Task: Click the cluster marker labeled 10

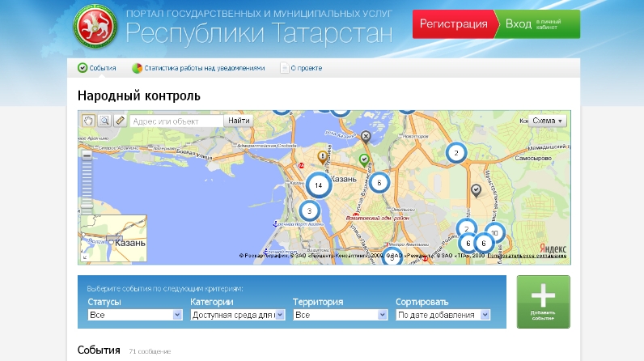Action: 494,233
